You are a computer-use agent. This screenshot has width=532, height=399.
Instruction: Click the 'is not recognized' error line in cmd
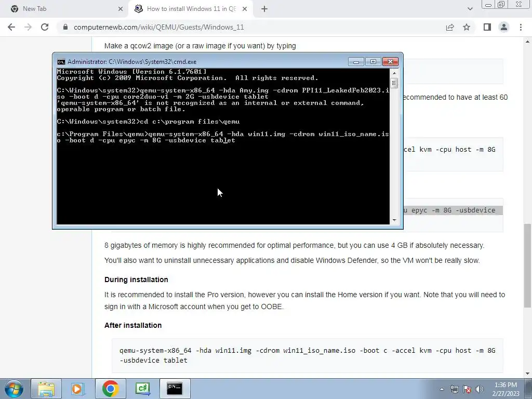[210, 103]
